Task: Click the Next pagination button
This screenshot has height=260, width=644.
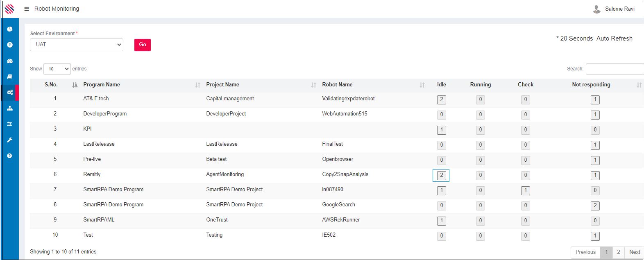Action: (634, 252)
